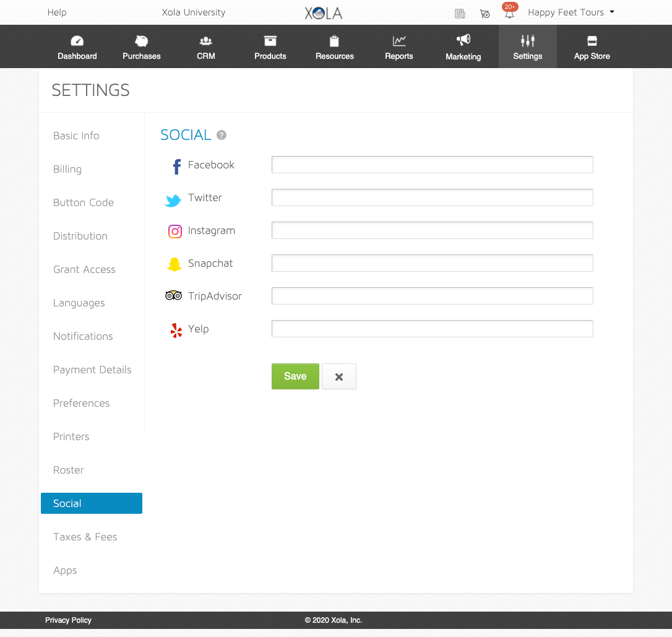Open the notifications bell with 20+ badge
This screenshot has height=637, width=672.
pyautogui.click(x=510, y=12)
